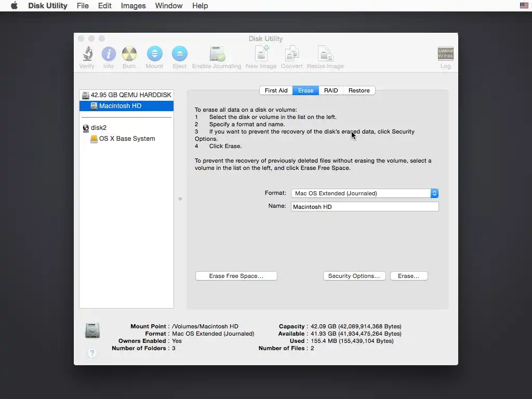Select the Erase tab
The width and height of the screenshot is (532, 399).
click(305, 90)
